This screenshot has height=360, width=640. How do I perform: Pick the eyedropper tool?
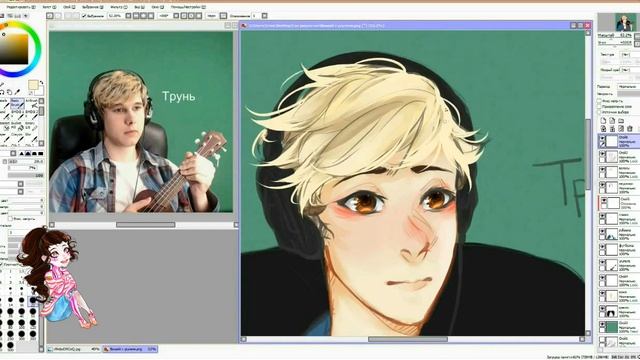17,92
